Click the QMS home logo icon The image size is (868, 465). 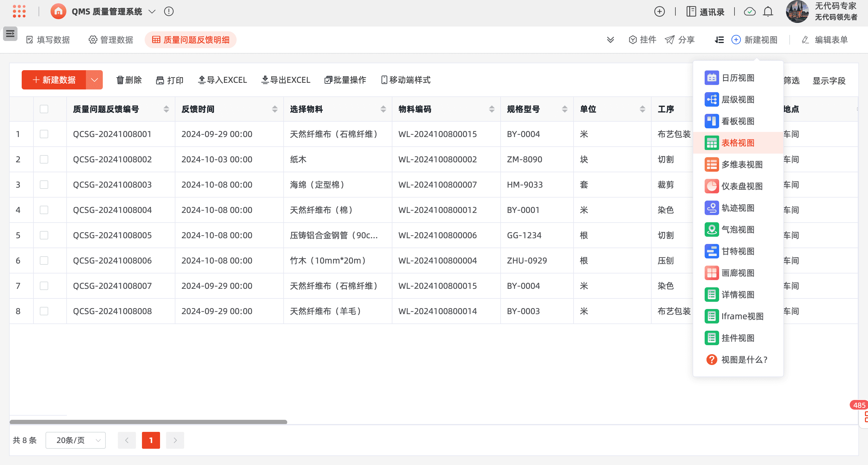[58, 11]
